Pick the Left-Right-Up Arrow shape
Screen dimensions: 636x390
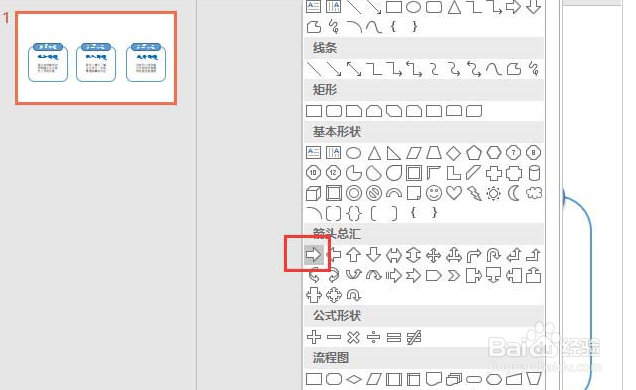[x=453, y=255]
